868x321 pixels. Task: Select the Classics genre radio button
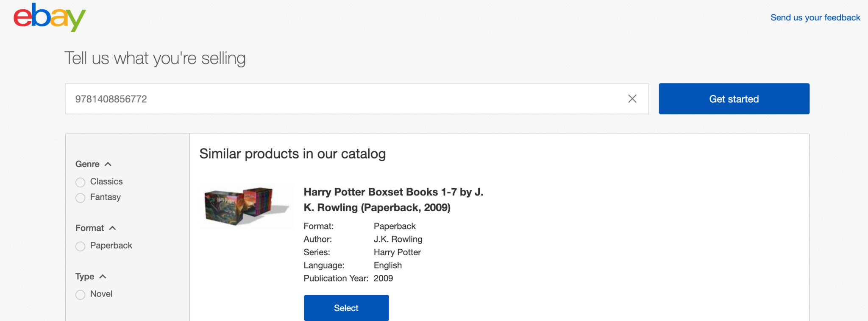[80, 182]
